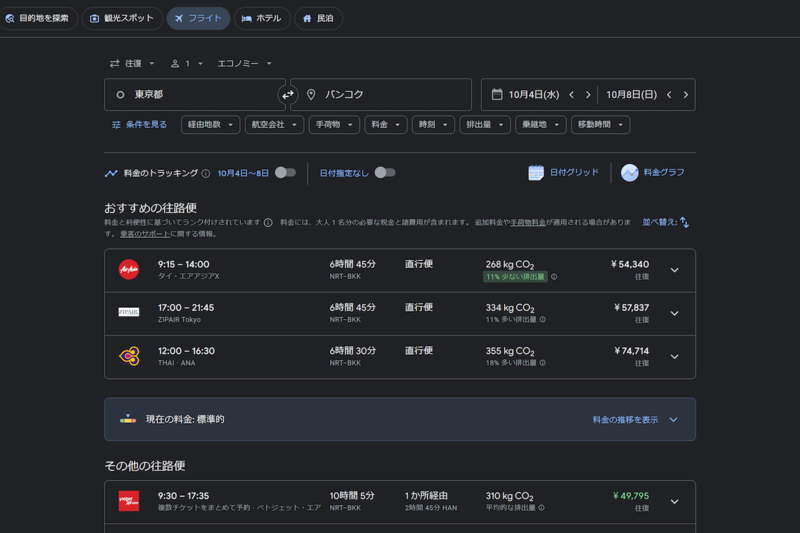Open 手荷物料金 link in notice text

pyautogui.click(x=528, y=222)
